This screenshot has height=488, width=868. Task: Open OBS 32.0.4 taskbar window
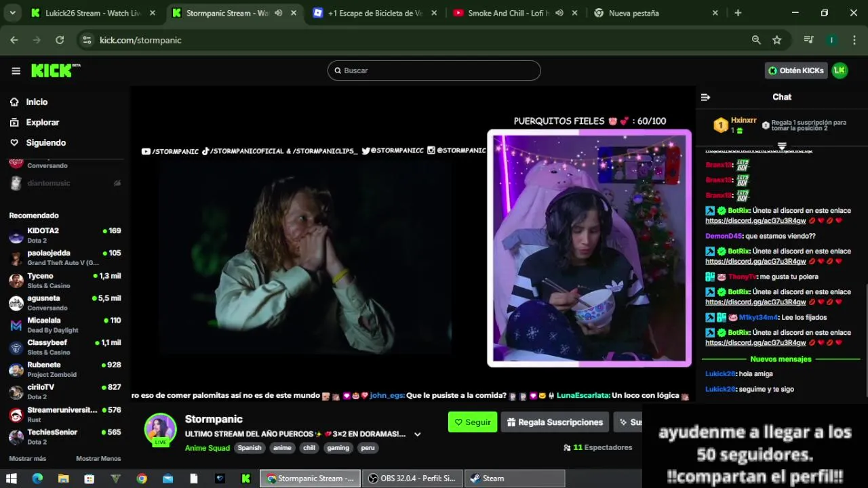coord(413,479)
